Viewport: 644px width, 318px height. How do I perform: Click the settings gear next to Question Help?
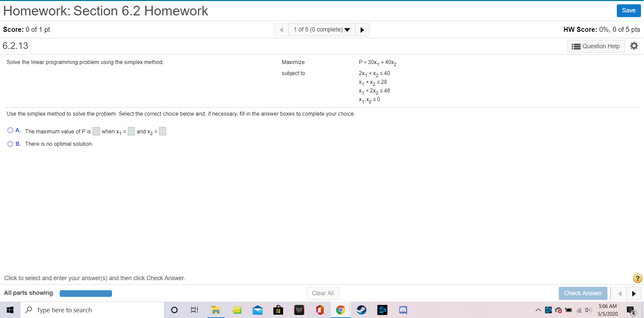[x=634, y=46]
